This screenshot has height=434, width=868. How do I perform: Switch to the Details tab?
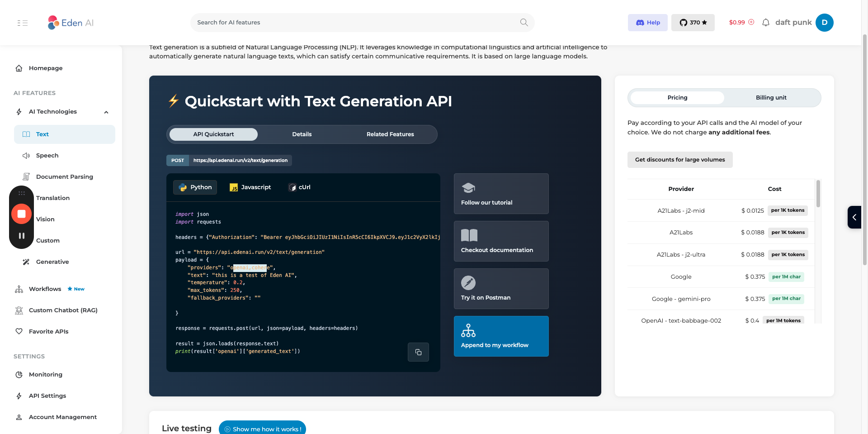click(x=302, y=134)
